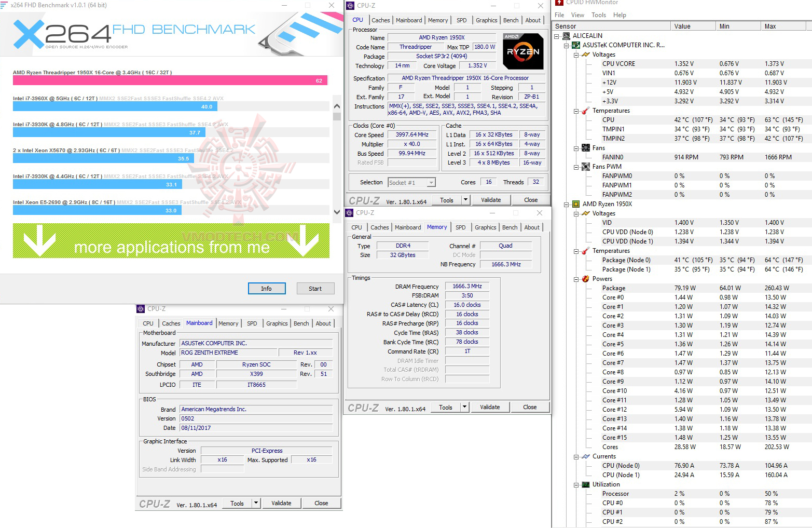This screenshot has height=528, width=812.
Task: Click the AMD Ryzen logo in CPU-Z
Action: tap(523, 52)
